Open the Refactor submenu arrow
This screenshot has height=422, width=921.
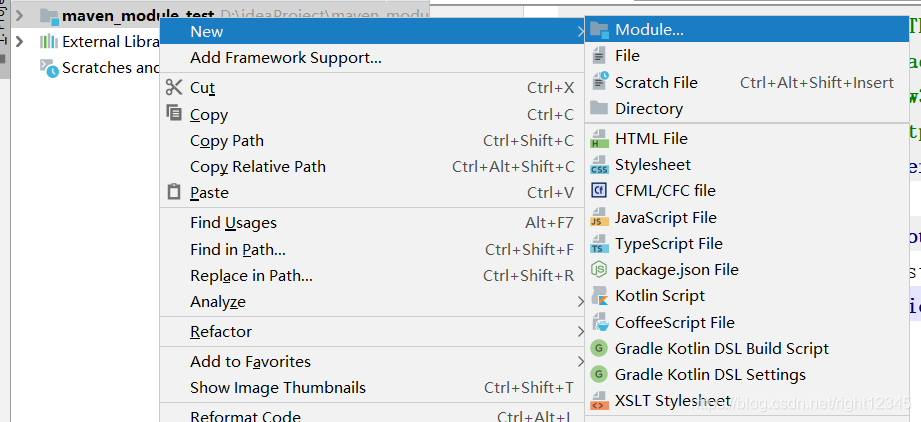pyautogui.click(x=580, y=332)
